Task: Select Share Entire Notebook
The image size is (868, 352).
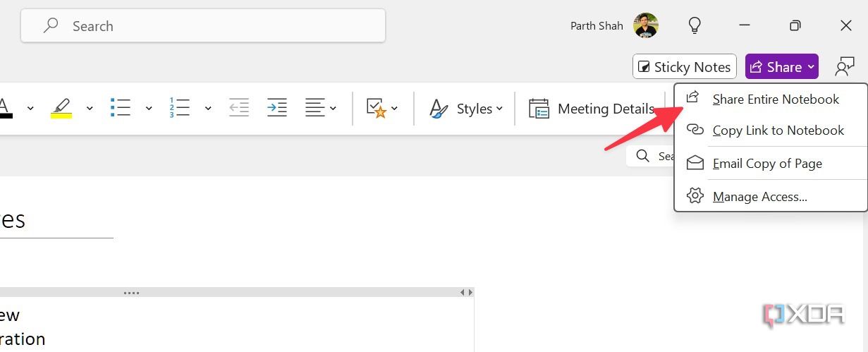Action: click(771, 99)
